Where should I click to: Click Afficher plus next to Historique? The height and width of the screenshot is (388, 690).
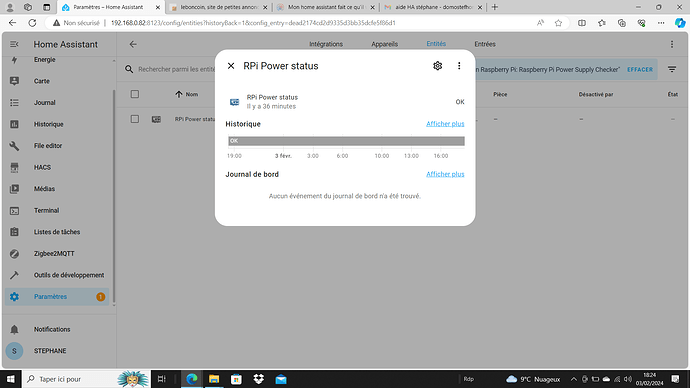(x=445, y=124)
